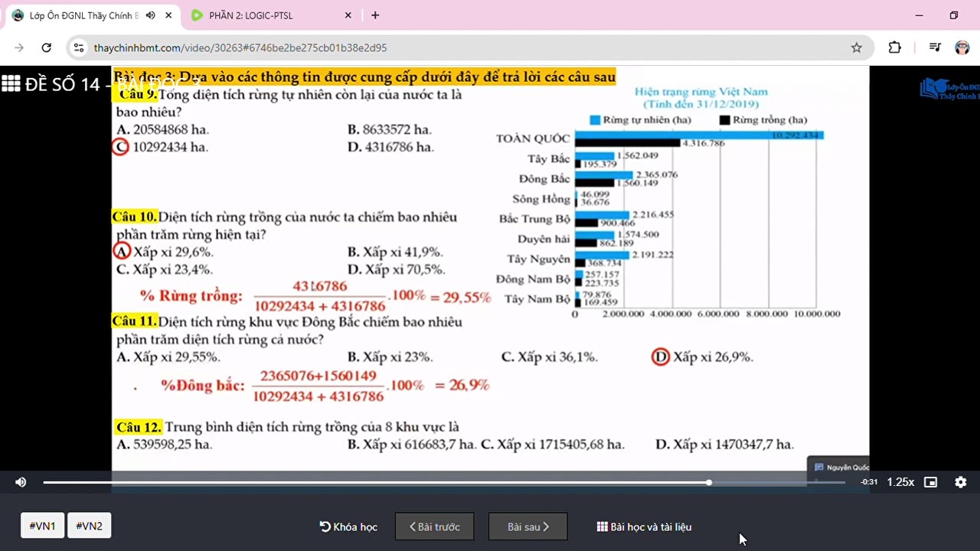Screen dimensions: 980x551
Task: Click the Rừng trồng (ha) legend
Action: (x=763, y=120)
